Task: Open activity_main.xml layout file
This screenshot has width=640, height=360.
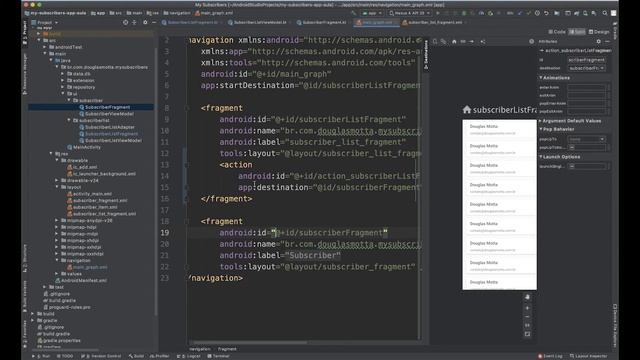Action: coord(92,194)
